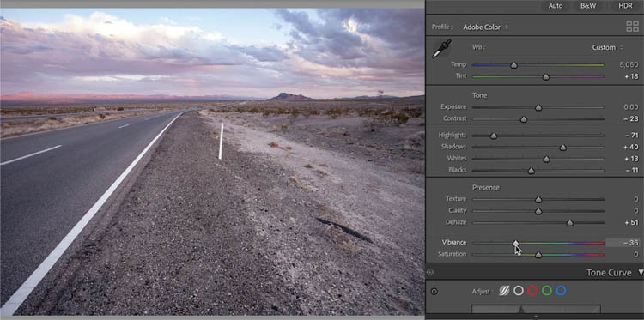
Task: Click the Highlights value -71
Action: tap(632, 135)
